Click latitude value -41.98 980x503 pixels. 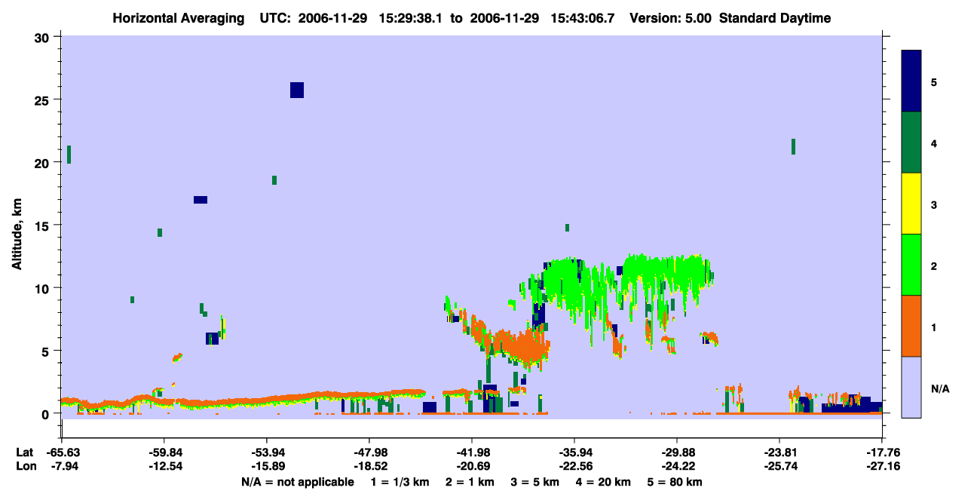click(x=471, y=452)
